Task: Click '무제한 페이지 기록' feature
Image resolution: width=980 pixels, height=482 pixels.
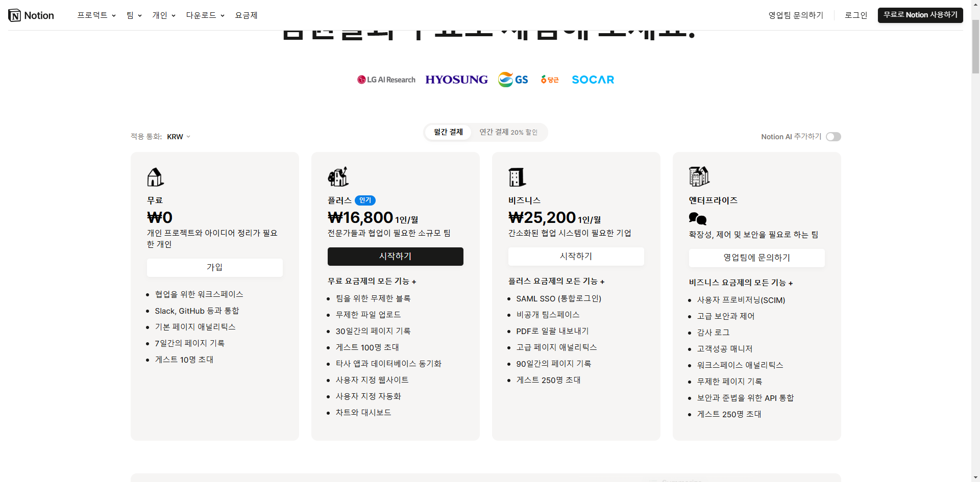Action: tap(730, 382)
